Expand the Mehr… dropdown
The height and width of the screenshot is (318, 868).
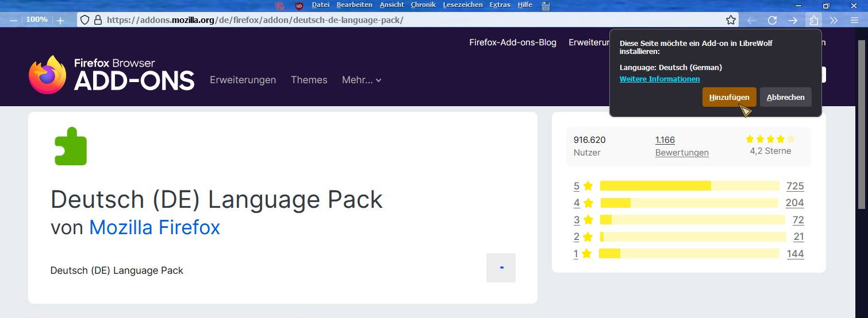tap(362, 80)
